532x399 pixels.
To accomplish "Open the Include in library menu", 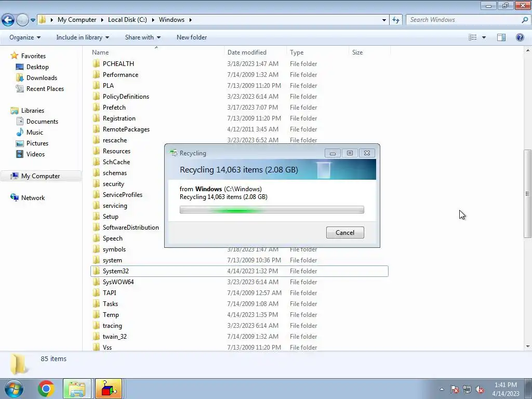I will (83, 37).
